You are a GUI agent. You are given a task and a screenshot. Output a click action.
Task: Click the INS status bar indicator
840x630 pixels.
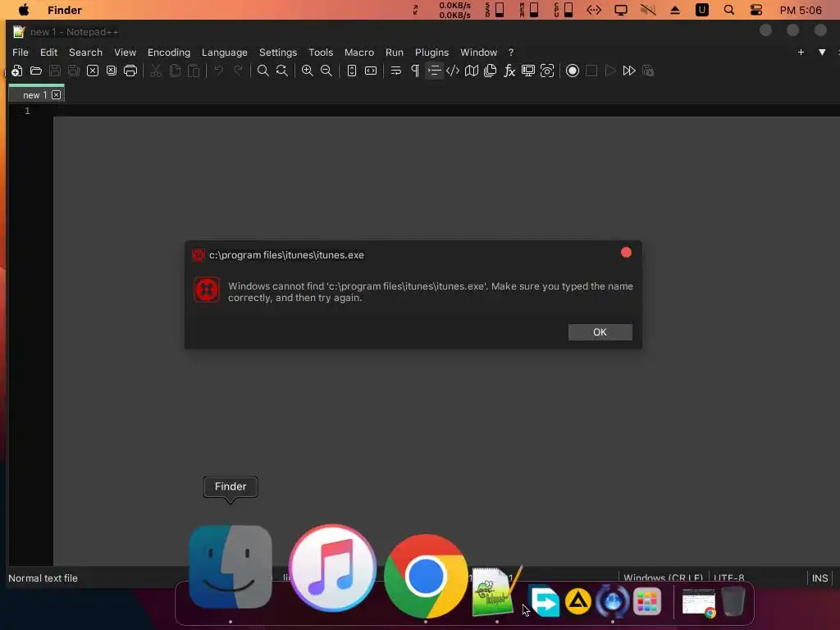click(x=819, y=578)
